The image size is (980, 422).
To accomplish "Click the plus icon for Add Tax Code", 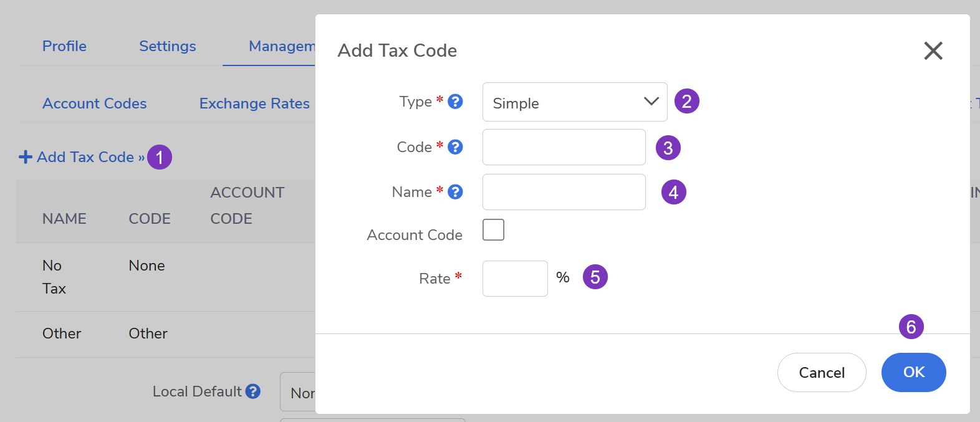I will (x=26, y=157).
